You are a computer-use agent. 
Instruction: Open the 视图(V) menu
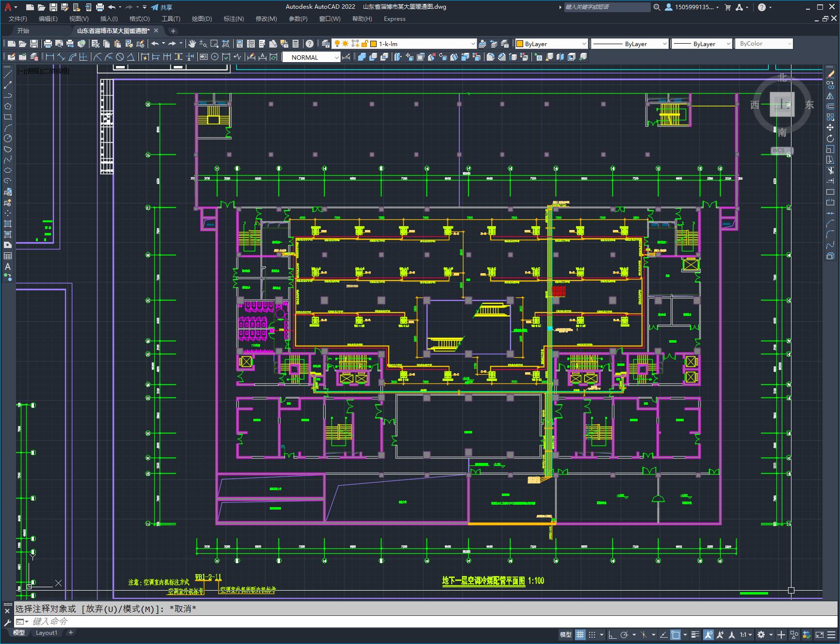[79, 18]
